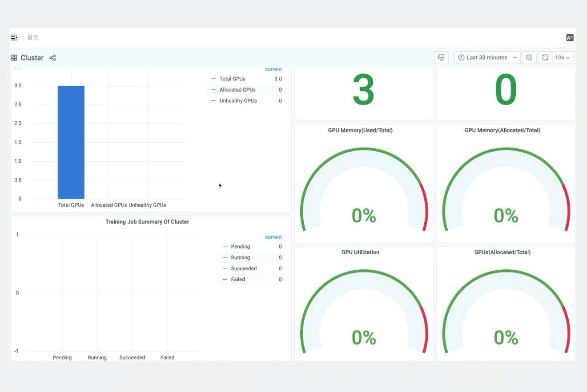Switch to TV view mode icon

click(442, 58)
